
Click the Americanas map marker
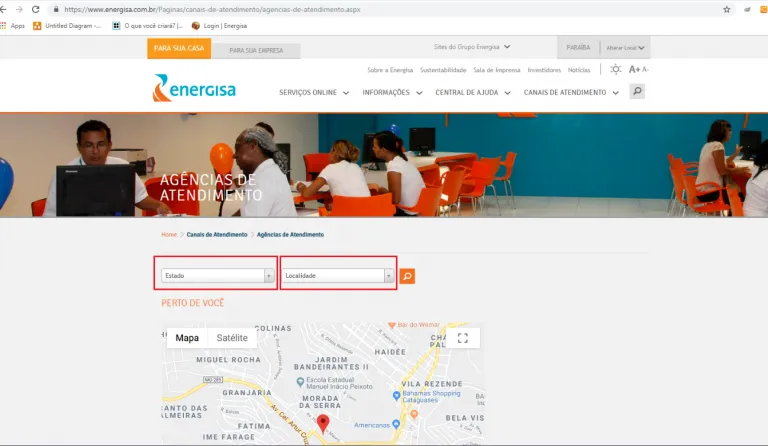(396, 423)
